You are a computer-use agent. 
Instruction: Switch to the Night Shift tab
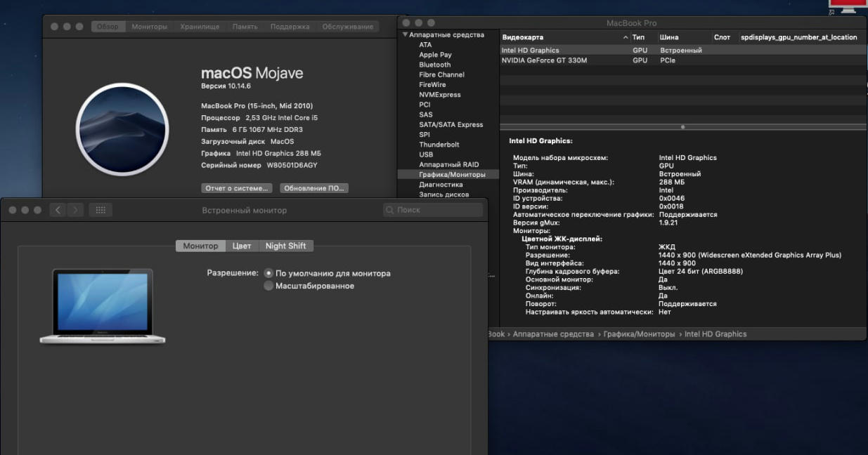tap(285, 246)
